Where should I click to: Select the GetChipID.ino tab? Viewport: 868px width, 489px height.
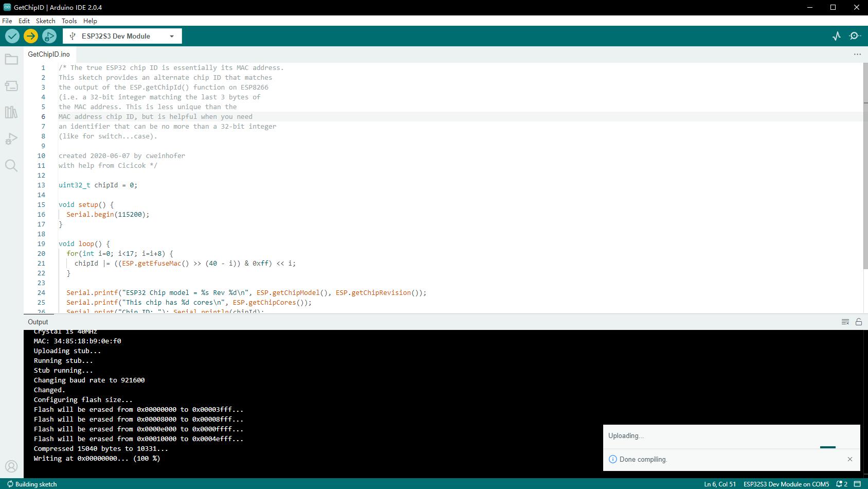(x=49, y=54)
